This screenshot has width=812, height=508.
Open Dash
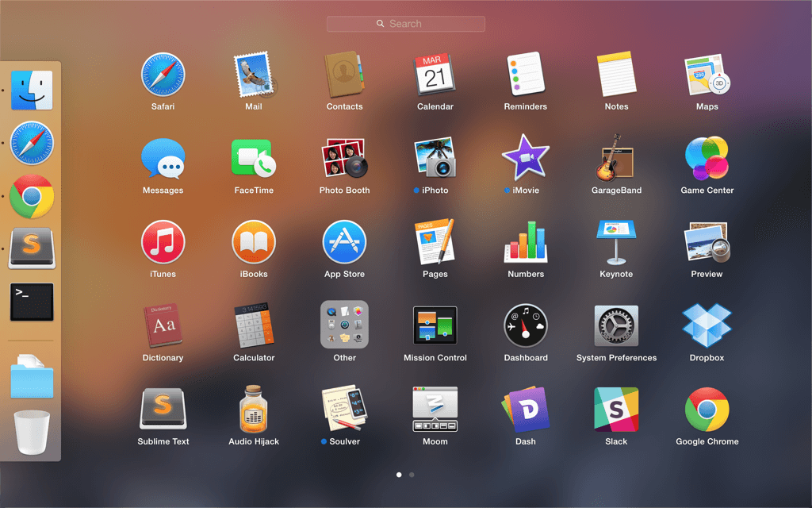(x=526, y=409)
